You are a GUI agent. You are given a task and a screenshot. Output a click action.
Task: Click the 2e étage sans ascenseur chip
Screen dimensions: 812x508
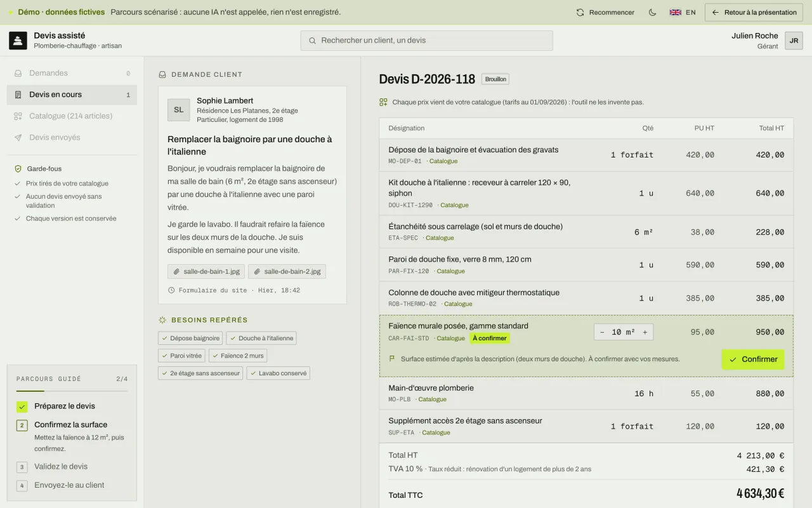click(200, 373)
